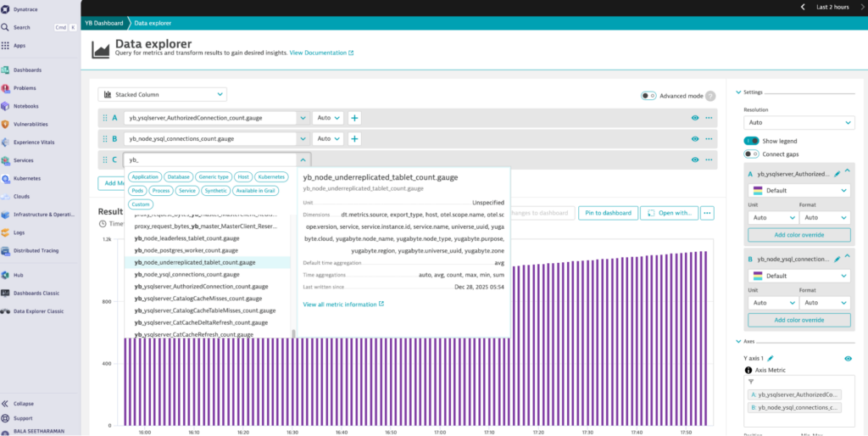Image resolution: width=868 pixels, height=436 pixels.
Task: Add a filter to metric A with plus
Action: point(355,118)
